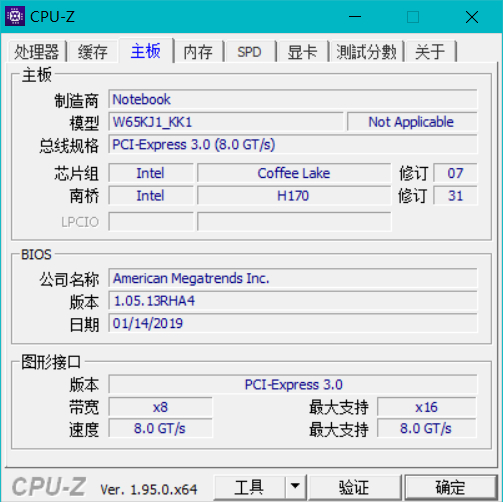Screen dimensions: 503x502
Task: Click the 工具 button
Action: [249, 487]
